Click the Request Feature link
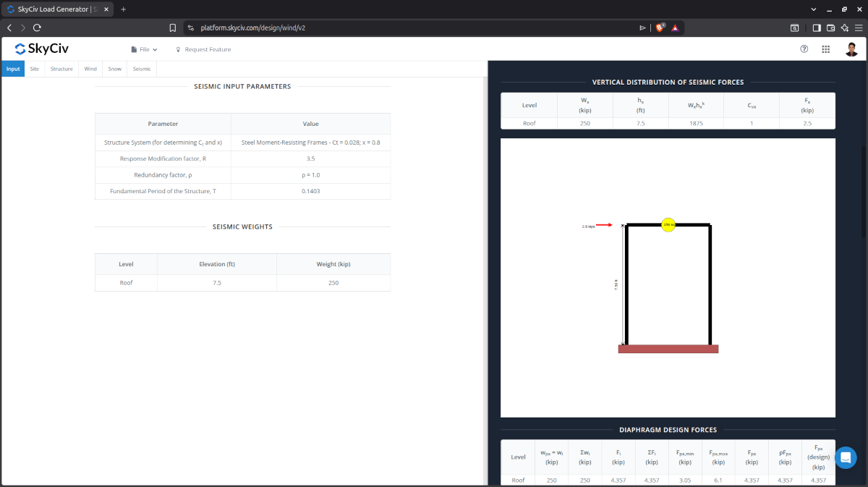The width and height of the screenshot is (868, 487). click(x=203, y=50)
